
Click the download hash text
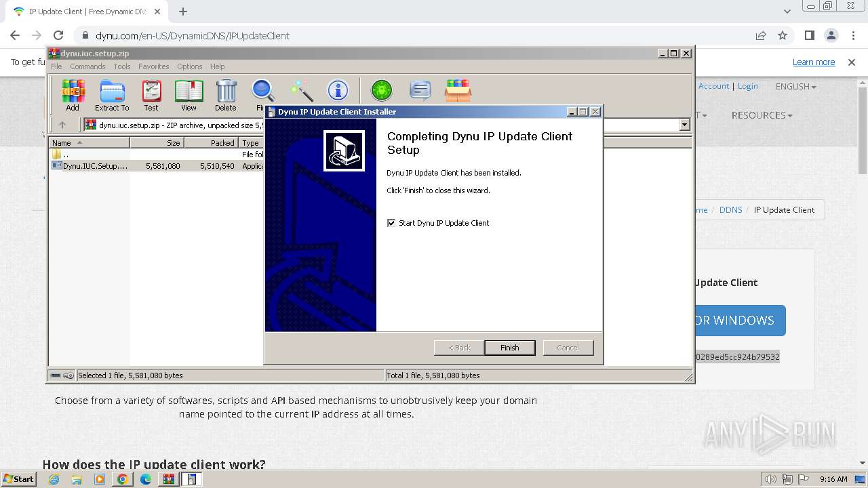(x=737, y=357)
